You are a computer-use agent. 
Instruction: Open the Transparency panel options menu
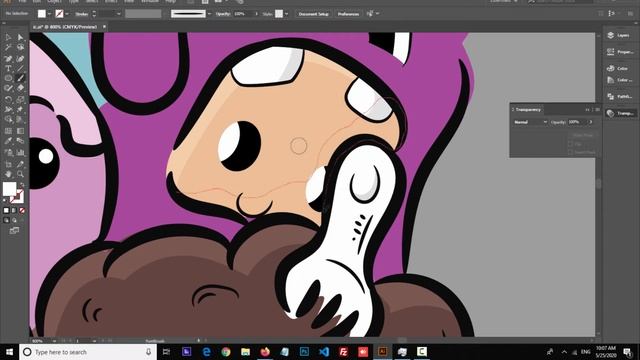(598, 109)
